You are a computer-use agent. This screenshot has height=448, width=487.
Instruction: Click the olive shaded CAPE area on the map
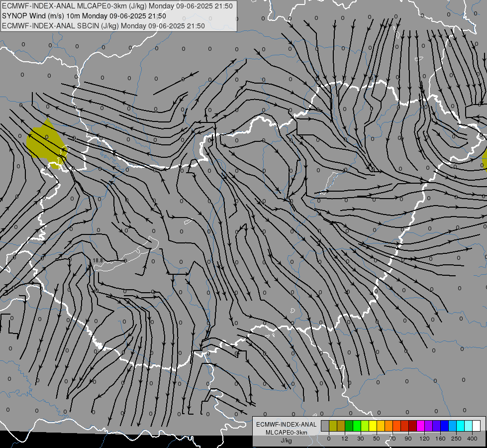46,143
